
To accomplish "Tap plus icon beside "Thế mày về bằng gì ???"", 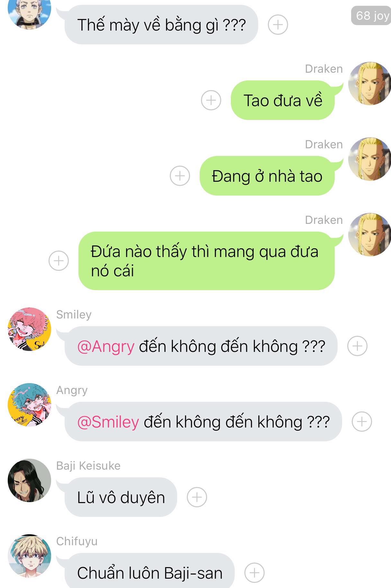I will 278,25.
